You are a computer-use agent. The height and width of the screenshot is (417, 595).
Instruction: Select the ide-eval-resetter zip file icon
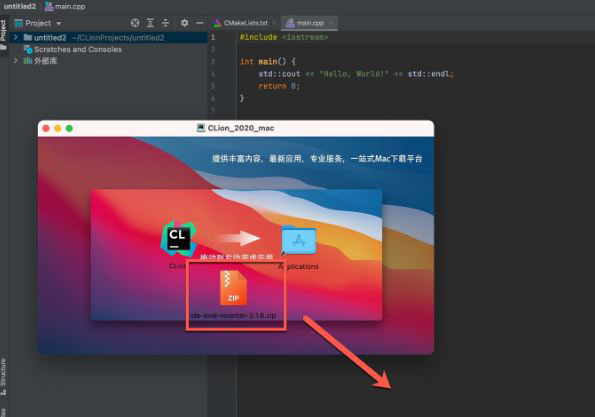[233, 288]
